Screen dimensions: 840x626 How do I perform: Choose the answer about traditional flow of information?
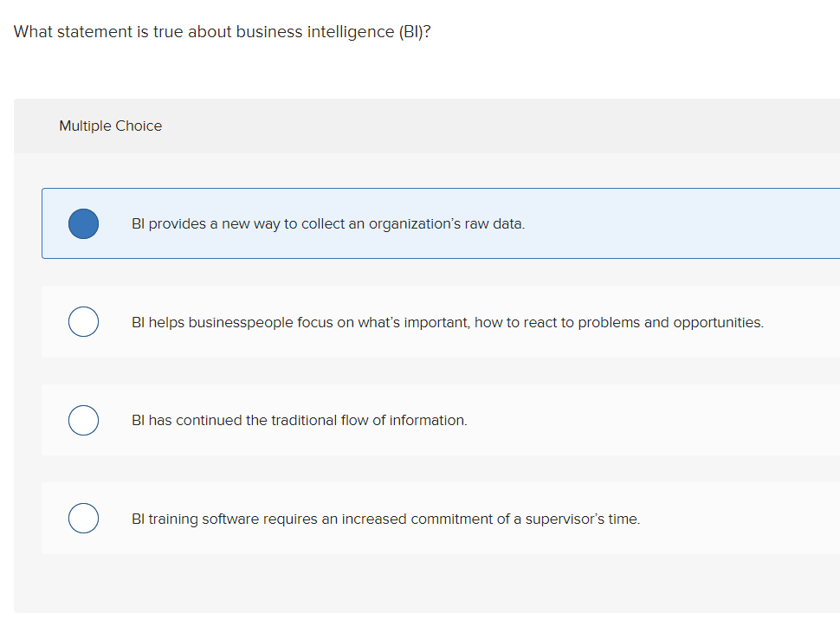[299, 420]
